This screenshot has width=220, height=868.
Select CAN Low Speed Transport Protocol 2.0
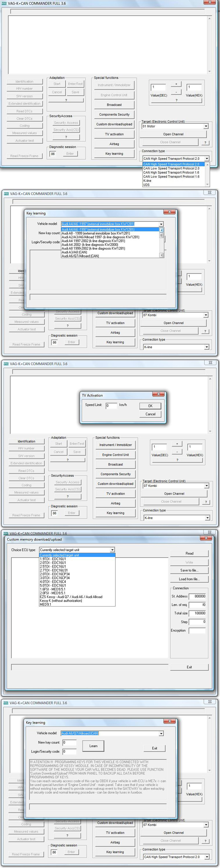point(171,169)
